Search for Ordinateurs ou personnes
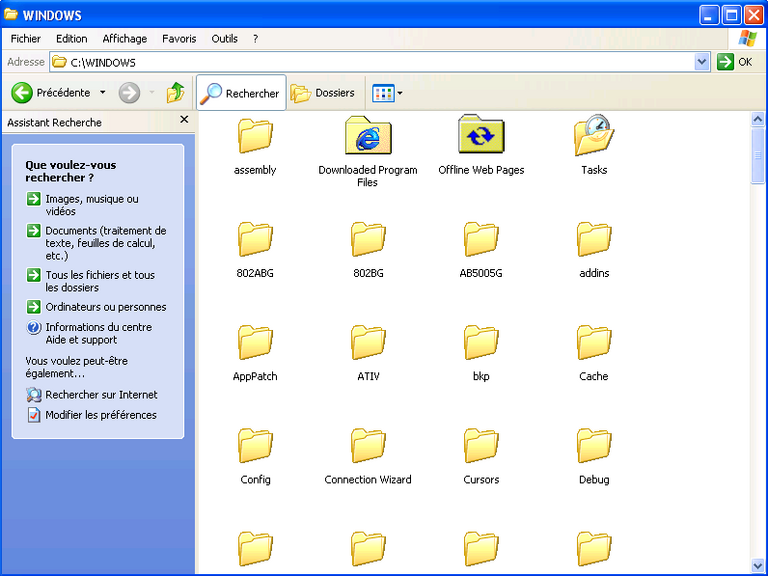This screenshot has height=576, width=768. click(x=96, y=307)
